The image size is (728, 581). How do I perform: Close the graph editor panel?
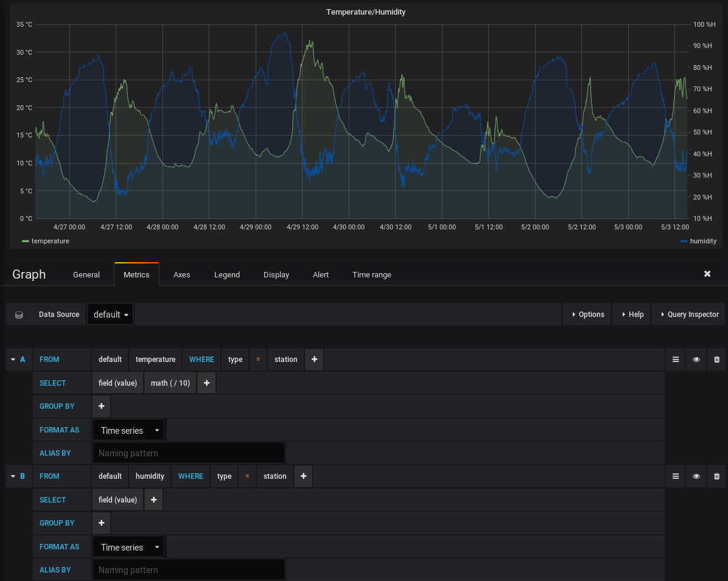coord(707,274)
